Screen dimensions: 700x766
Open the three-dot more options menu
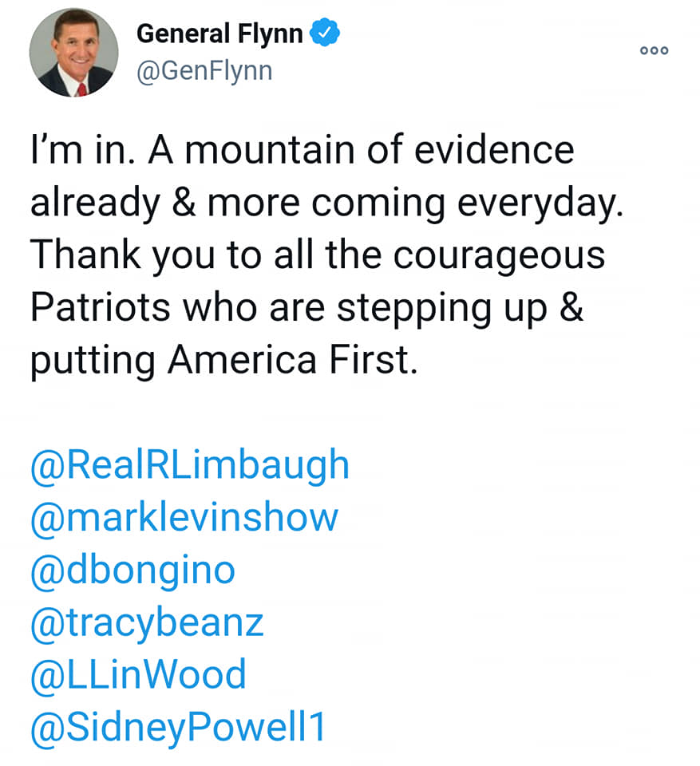click(x=655, y=50)
